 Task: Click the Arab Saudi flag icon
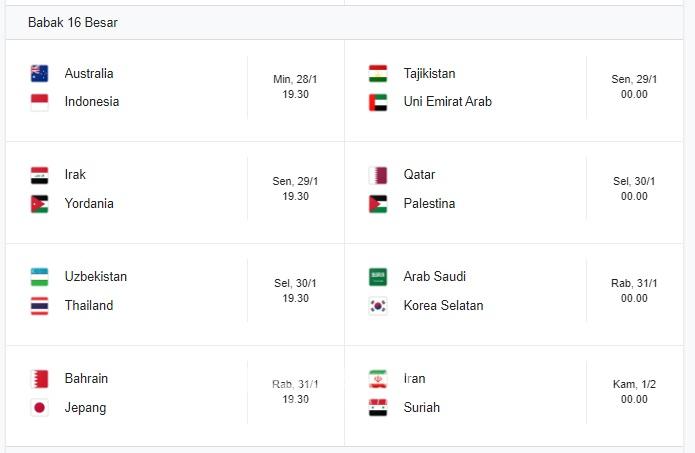pos(378,277)
